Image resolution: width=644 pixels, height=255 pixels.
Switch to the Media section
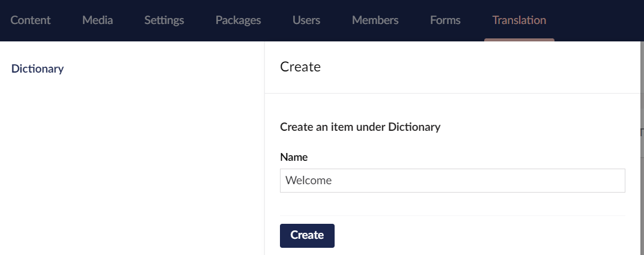point(97,20)
